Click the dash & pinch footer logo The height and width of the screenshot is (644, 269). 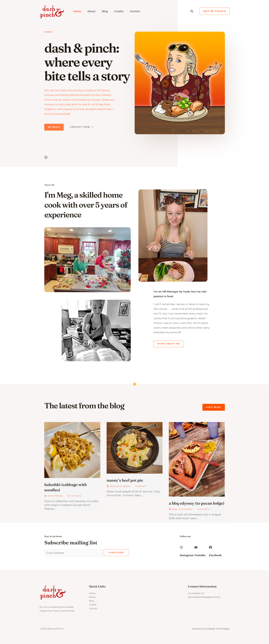(53, 592)
